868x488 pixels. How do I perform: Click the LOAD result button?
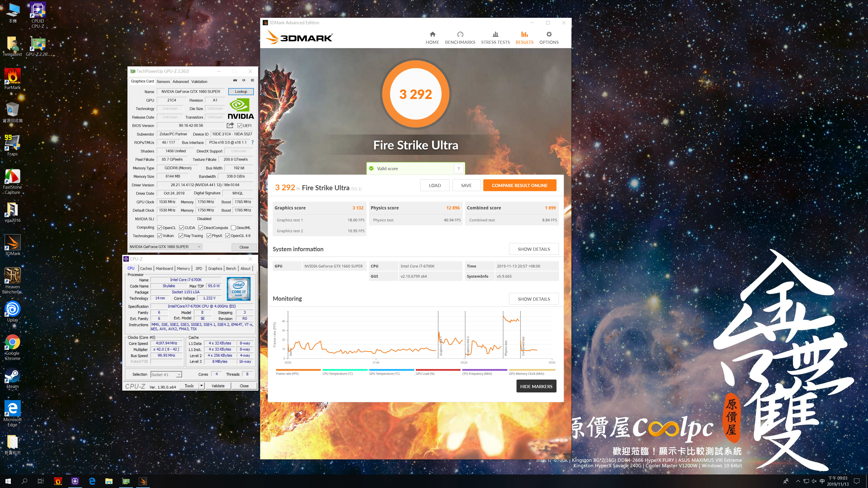tap(435, 185)
